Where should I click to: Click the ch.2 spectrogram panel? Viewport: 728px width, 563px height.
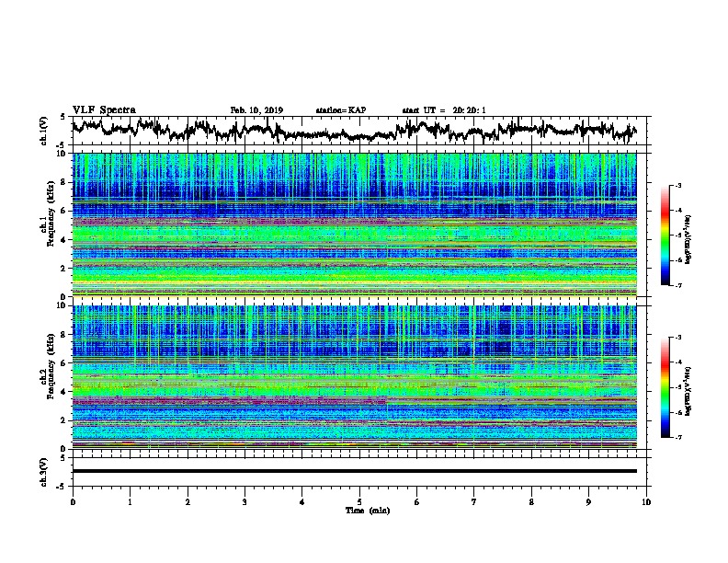[354, 377]
